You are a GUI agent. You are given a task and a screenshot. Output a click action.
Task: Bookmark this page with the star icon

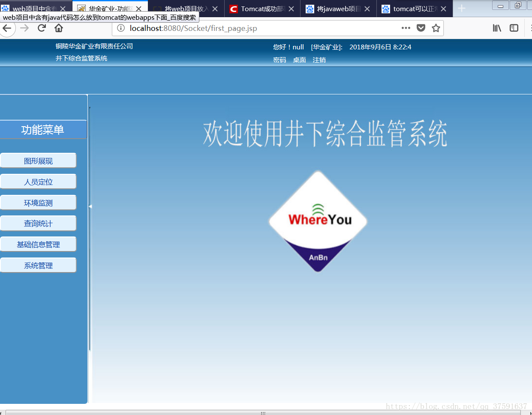436,28
